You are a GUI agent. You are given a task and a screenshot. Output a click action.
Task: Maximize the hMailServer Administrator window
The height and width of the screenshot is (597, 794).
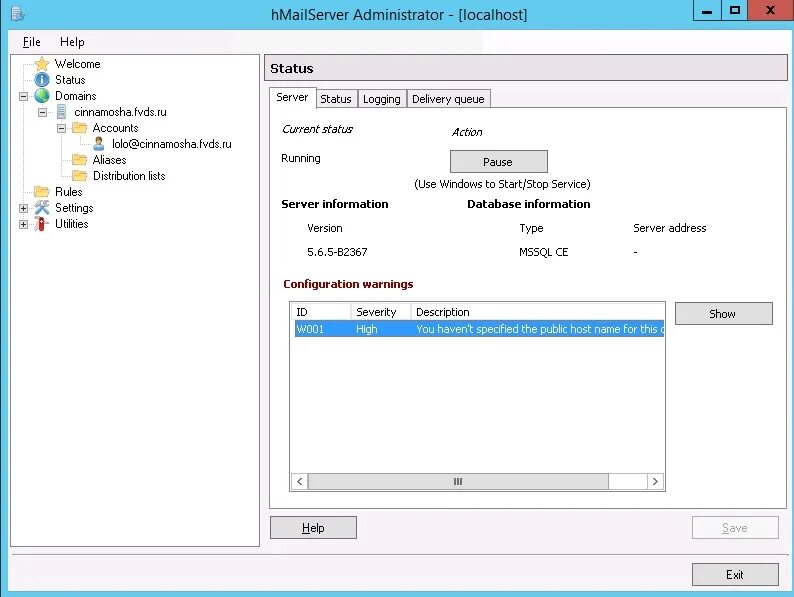coord(735,11)
